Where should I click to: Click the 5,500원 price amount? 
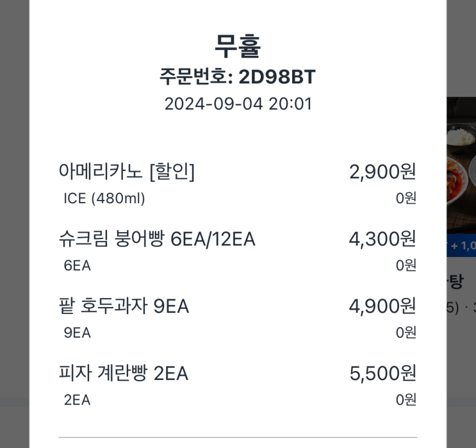click(x=382, y=373)
